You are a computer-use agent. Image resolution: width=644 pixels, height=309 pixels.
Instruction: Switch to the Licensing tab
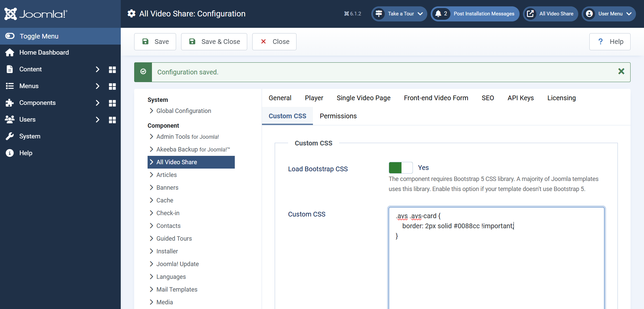tap(561, 98)
